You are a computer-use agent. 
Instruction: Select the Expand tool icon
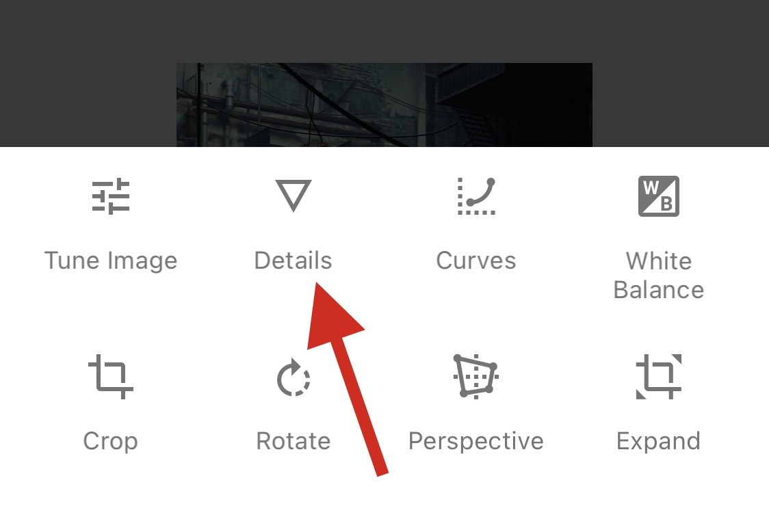[659, 377]
